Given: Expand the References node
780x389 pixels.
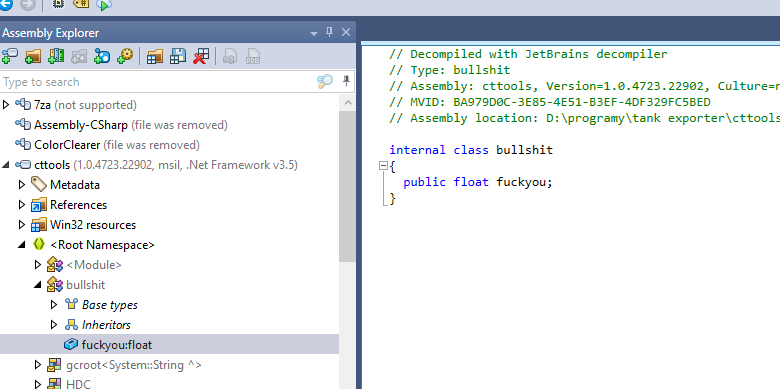Looking at the screenshot, I should 22,204.
